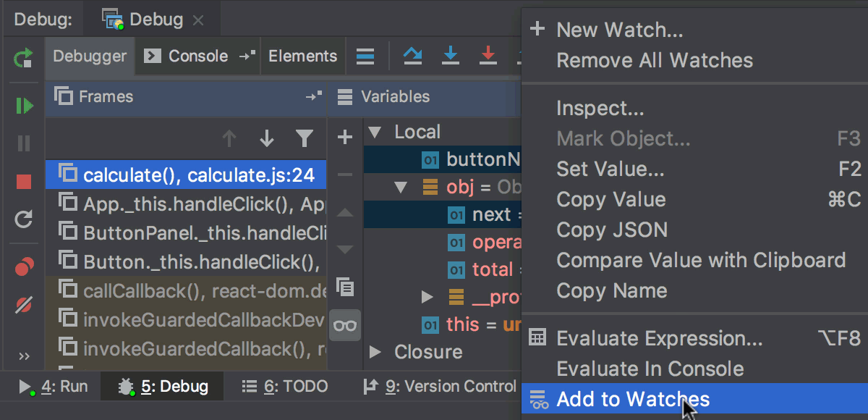Toggle the frames filter funnel icon
This screenshot has height=420, width=868.
pos(305,138)
